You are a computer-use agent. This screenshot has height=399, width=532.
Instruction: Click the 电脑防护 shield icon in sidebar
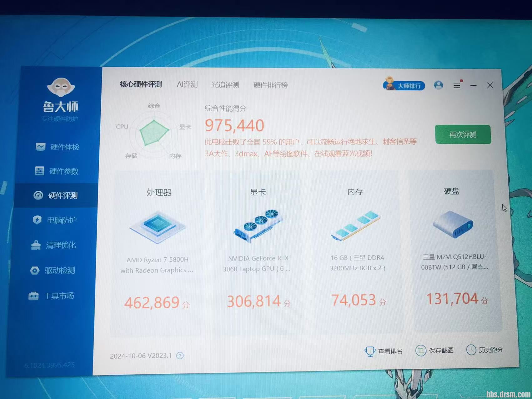pos(37,220)
